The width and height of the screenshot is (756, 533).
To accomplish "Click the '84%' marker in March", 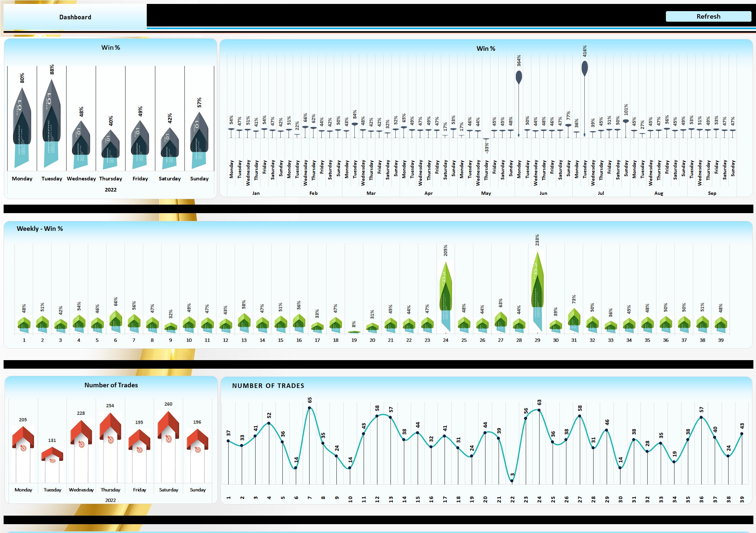I will [x=355, y=124].
